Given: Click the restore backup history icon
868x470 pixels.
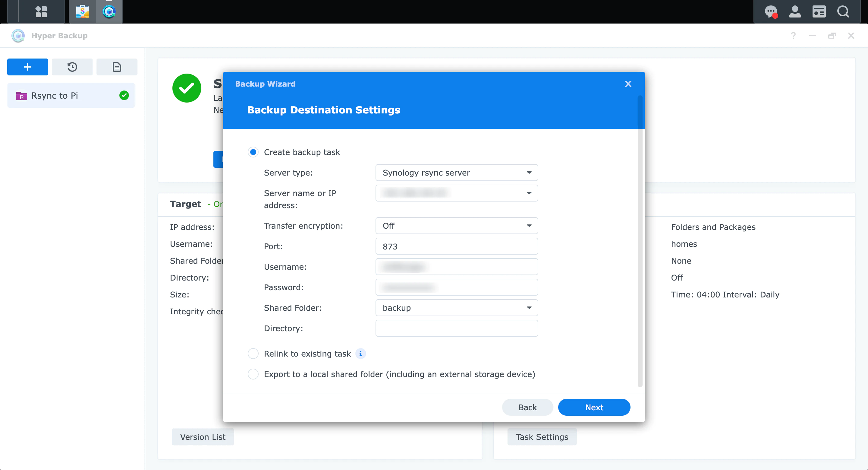Looking at the screenshot, I should [x=72, y=67].
